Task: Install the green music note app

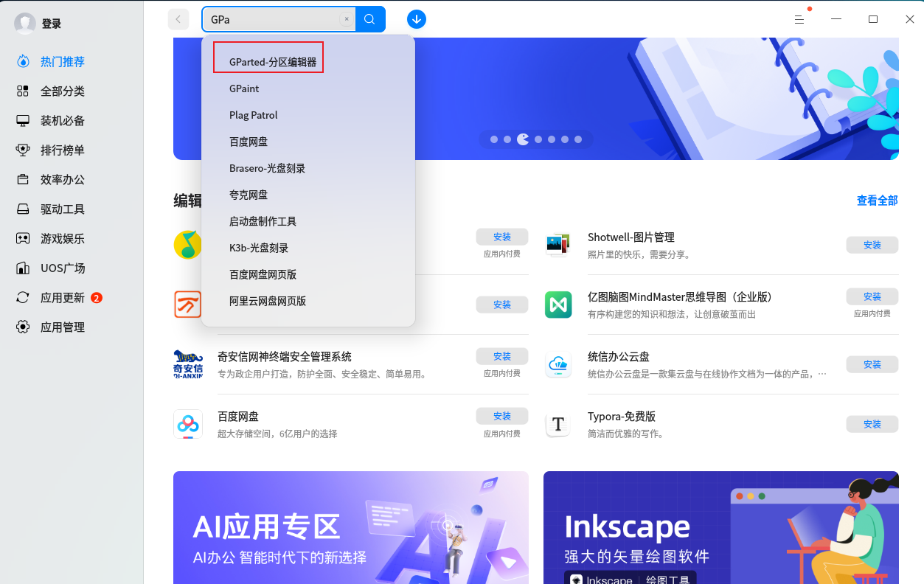Action: point(502,237)
